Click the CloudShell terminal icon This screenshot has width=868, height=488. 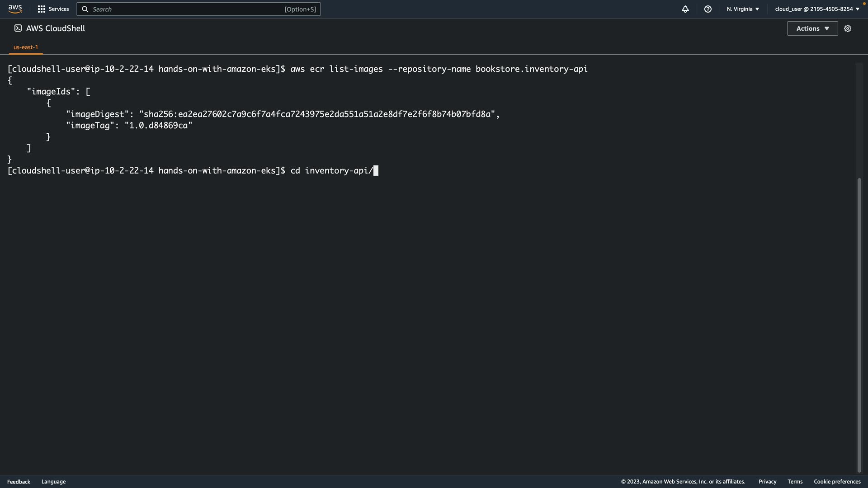click(x=18, y=28)
